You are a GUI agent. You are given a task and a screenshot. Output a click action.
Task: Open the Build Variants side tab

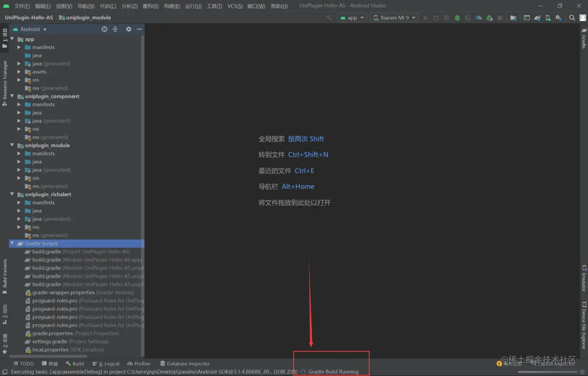[x=5, y=276]
